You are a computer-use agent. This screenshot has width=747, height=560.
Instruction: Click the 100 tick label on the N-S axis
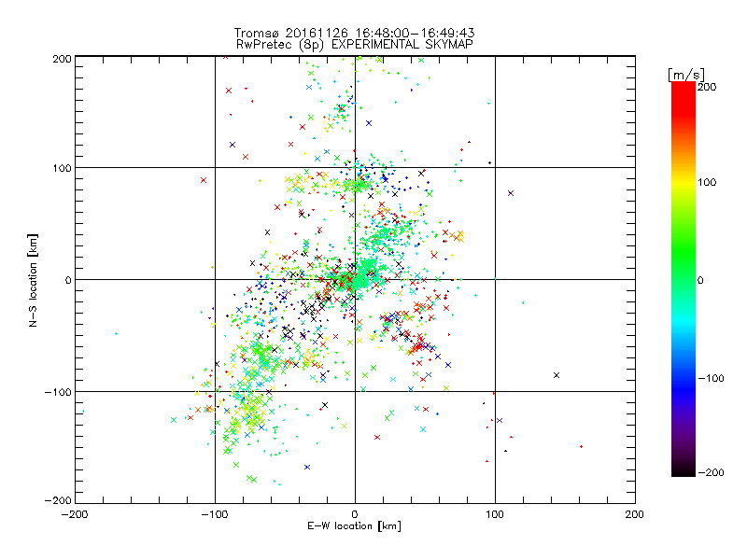coord(62,168)
